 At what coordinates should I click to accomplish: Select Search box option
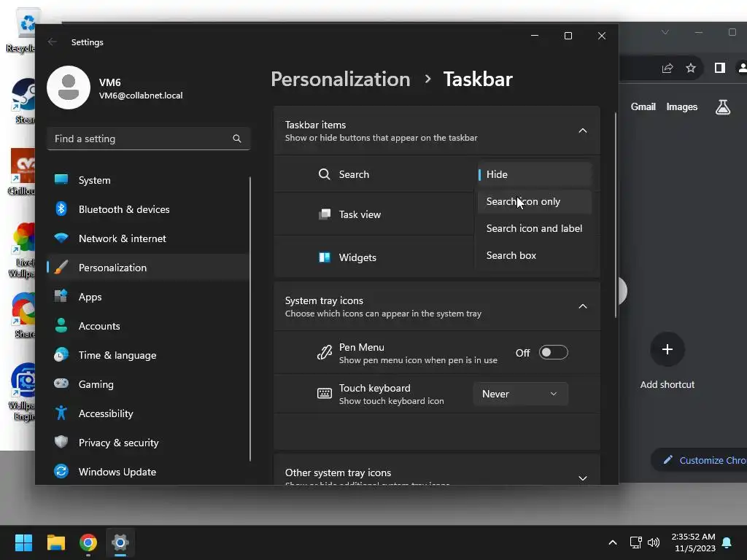pyautogui.click(x=535, y=255)
